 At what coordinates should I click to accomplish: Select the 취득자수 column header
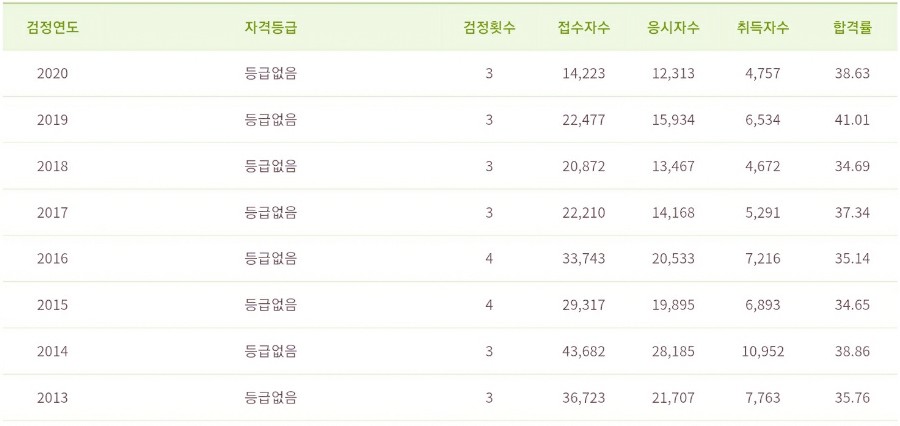pos(762,28)
